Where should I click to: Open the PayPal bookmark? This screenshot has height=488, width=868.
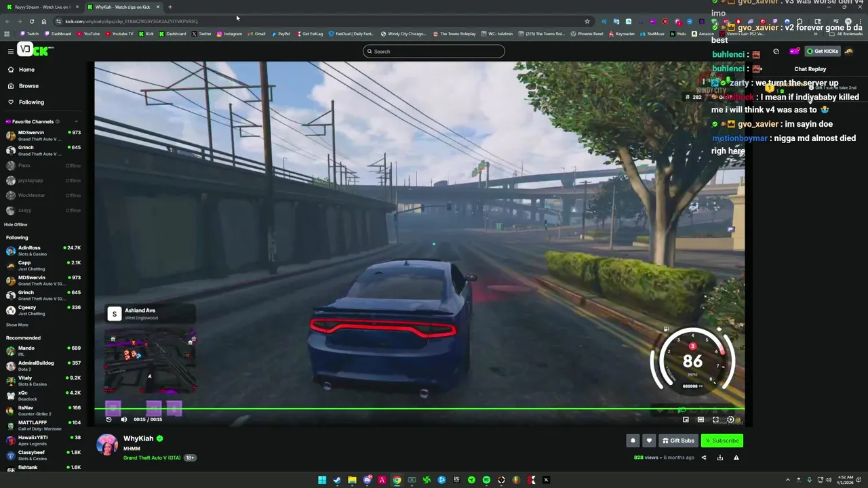click(x=280, y=34)
